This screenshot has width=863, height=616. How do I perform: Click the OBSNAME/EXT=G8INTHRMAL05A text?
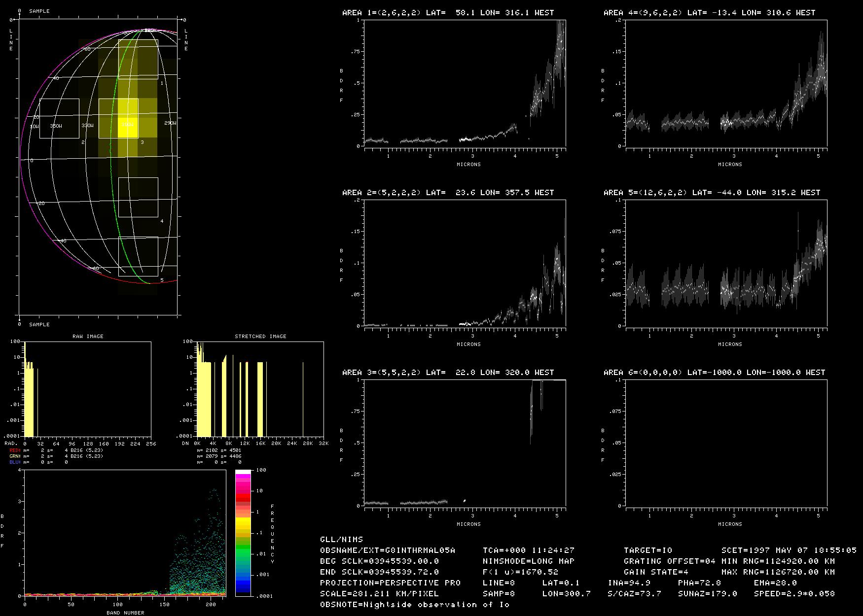[x=388, y=550]
